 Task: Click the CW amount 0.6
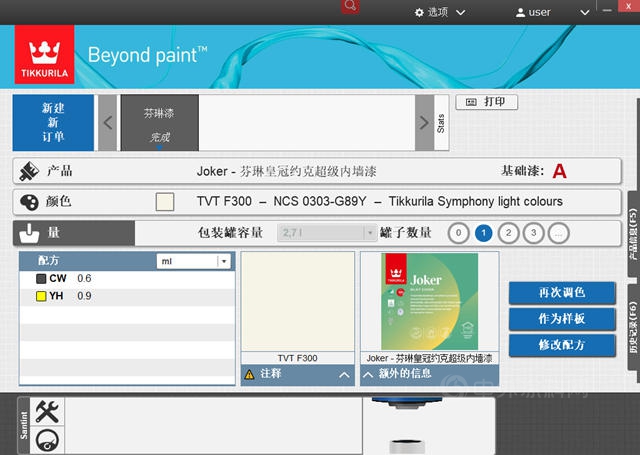click(84, 278)
